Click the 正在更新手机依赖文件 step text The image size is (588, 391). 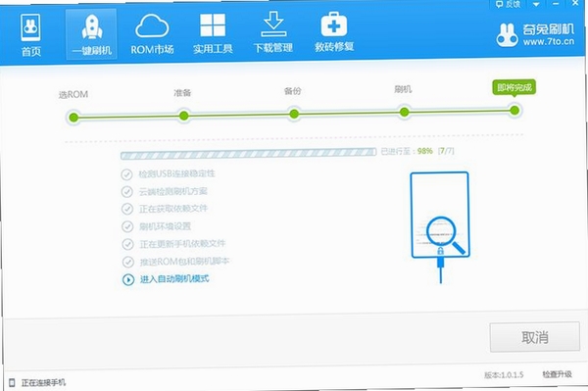pos(182,244)
